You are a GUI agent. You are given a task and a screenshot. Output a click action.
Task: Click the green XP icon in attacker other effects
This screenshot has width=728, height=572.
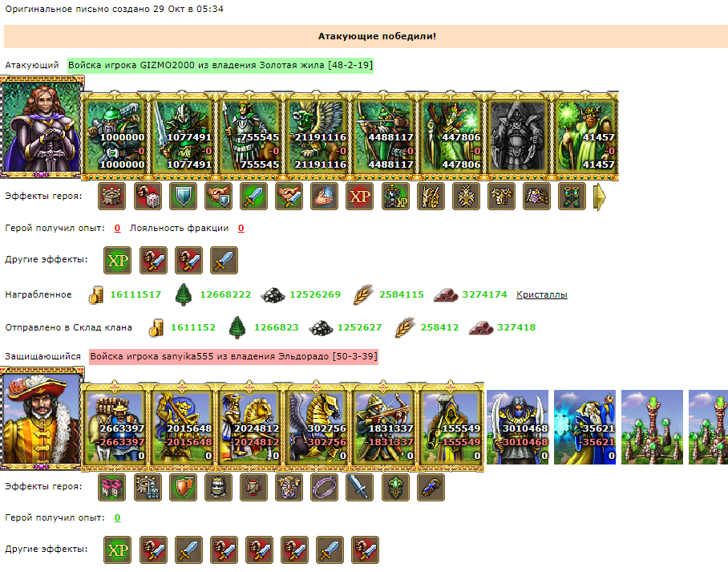coord(118,260)
